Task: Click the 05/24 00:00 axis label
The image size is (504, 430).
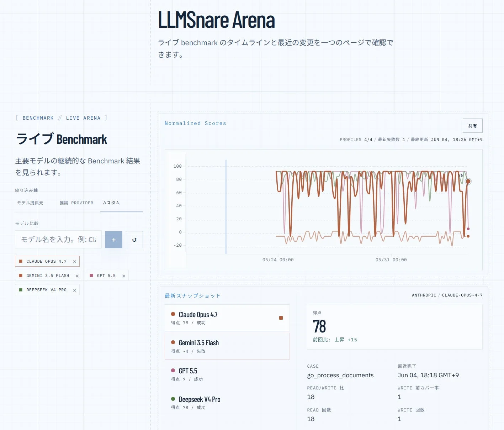Action: tap(278, 260)
